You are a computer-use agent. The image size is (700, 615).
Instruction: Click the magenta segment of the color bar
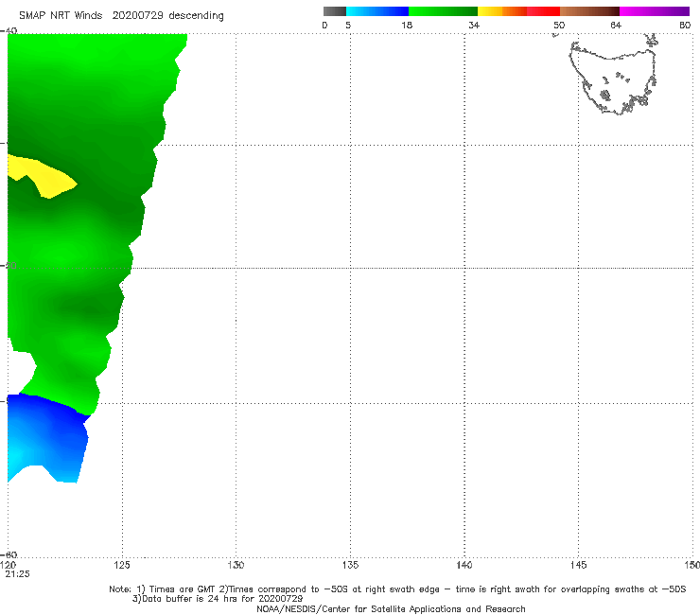click(x=655, y=11)
